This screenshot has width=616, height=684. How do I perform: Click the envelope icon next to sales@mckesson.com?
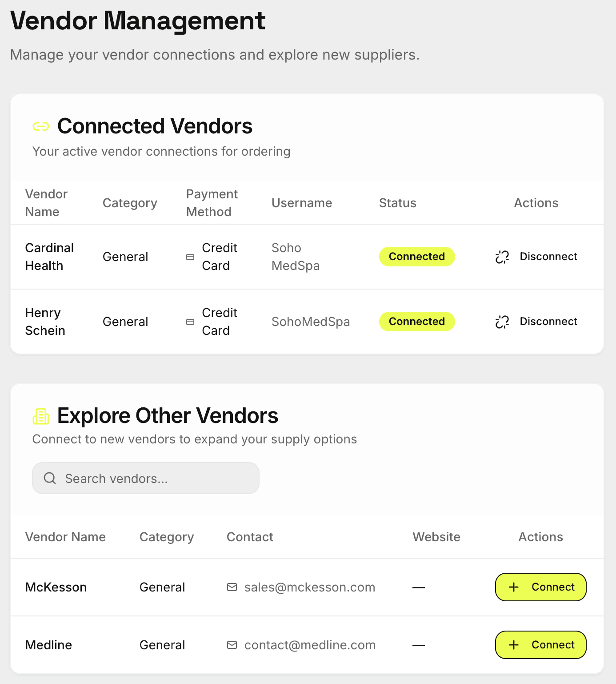pos(232,587)
